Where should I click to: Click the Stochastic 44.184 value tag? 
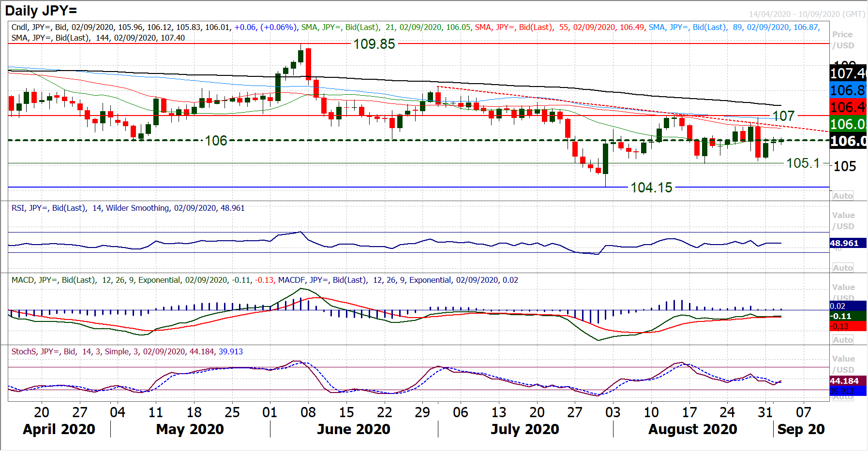(848, 381)
